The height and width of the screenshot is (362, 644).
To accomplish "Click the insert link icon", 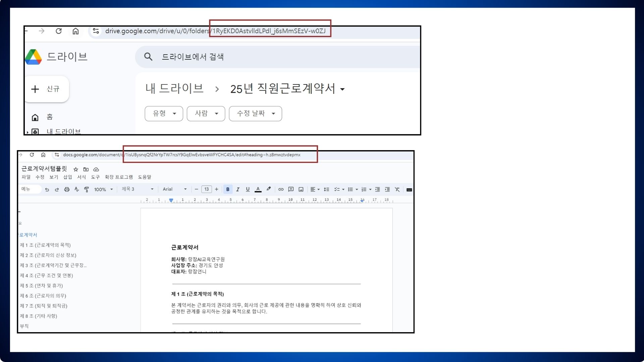I will (281, 189).
